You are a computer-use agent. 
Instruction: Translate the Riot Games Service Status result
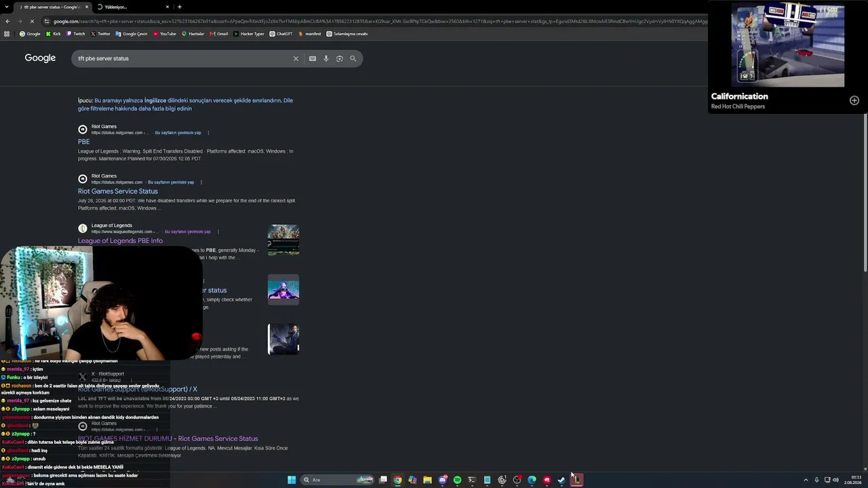[x=171, y=182]
